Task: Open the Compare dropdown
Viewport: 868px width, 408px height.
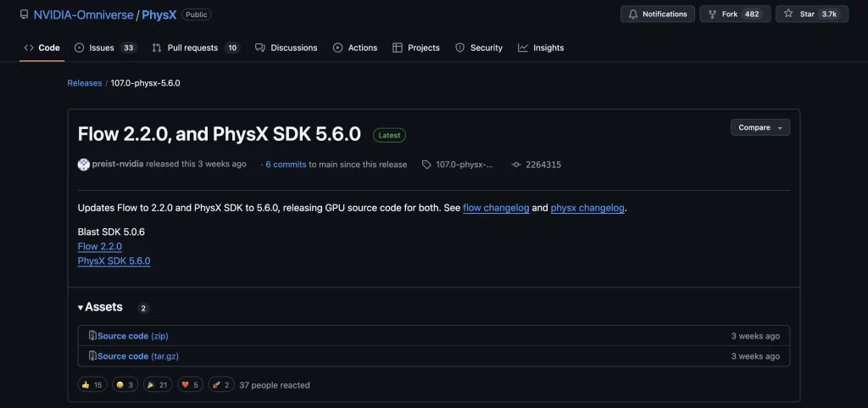Action: 759,127
